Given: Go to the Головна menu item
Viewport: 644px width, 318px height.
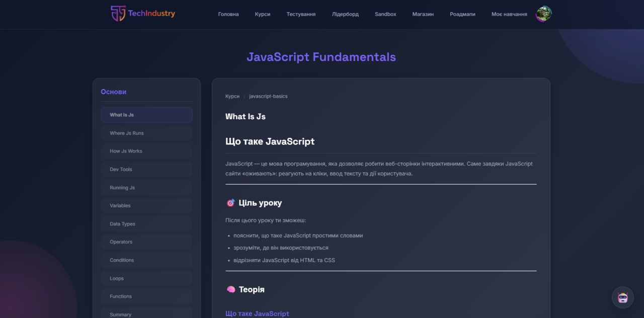Looking at the screenshot, I should point(228,14).
